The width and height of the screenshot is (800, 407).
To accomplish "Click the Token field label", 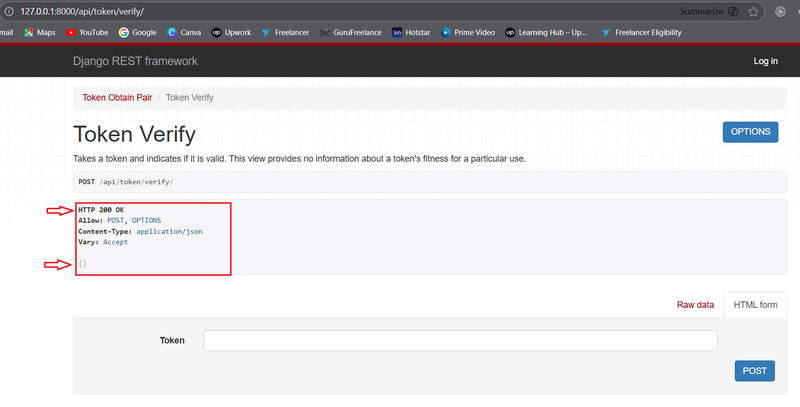I will [x=172, y=340].
